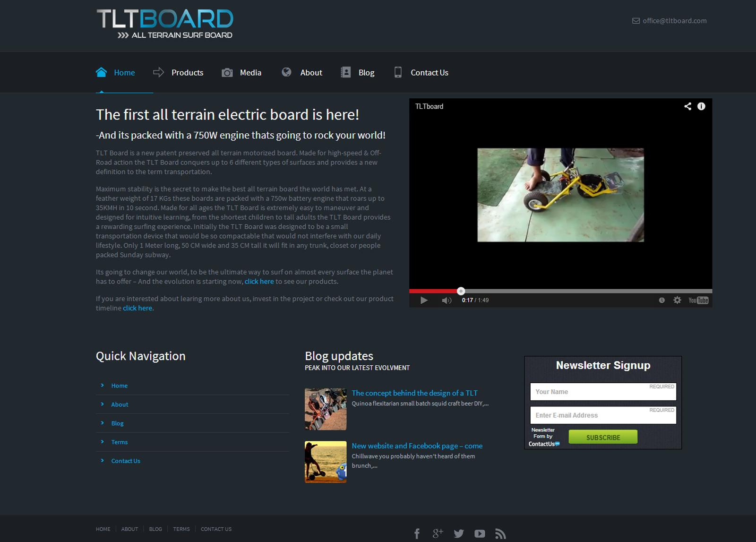Click the Watch Later clock icon

(661, 300)
